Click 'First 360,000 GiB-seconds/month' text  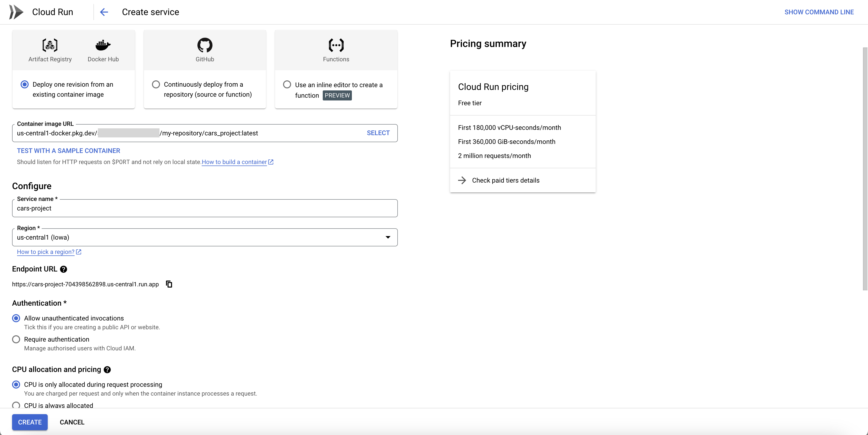click(506, 141)
